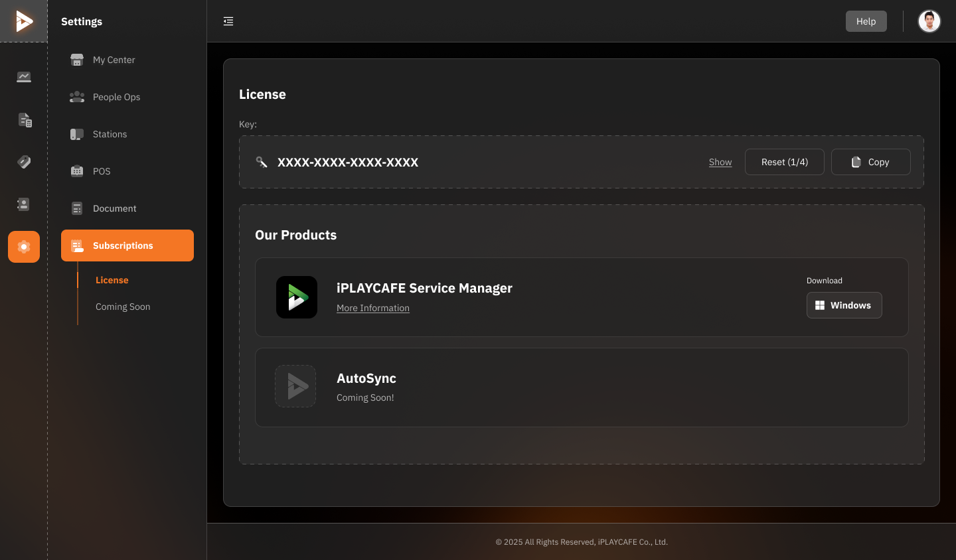The image size is (956, 560).
Task: Click the POS register icon
Action: pos(77,171)
